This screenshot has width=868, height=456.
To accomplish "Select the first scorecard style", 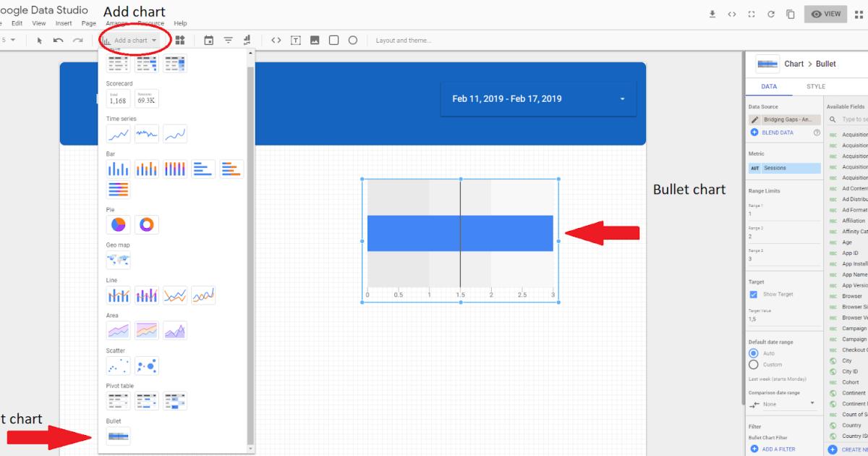I will [x=119, y=98].
